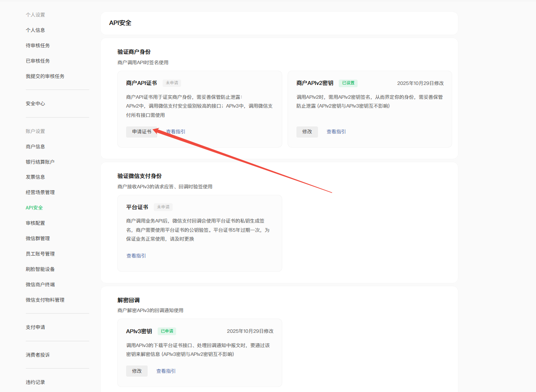Open 查看指引 link for APIv3密钥

(x=166, y=371)
